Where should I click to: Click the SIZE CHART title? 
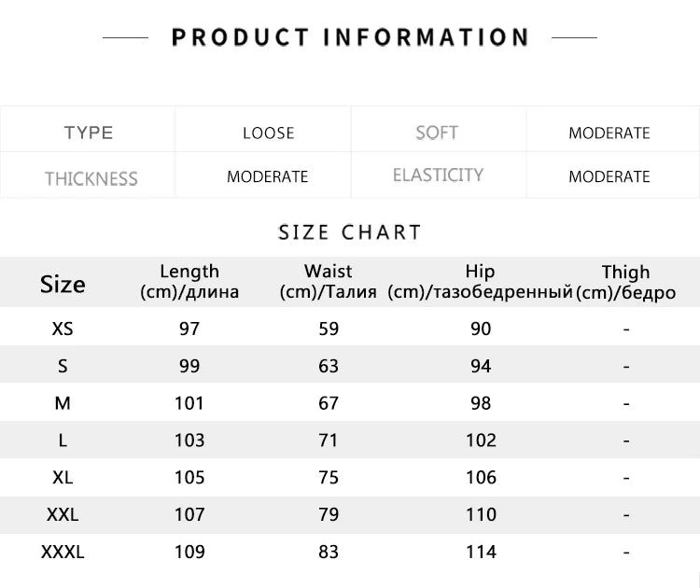tap(350, 231)
